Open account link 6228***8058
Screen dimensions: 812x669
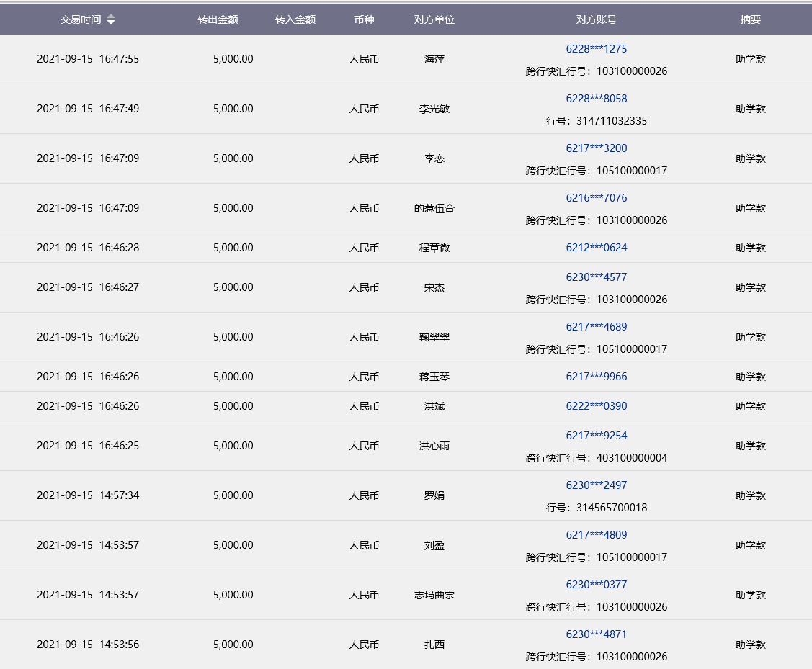[x=596, y=99]
